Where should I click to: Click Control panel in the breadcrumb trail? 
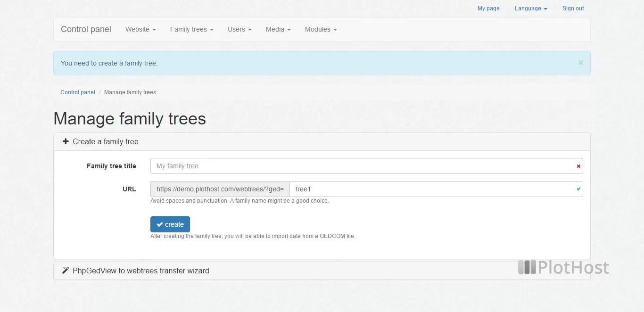(x=77, y=92)
